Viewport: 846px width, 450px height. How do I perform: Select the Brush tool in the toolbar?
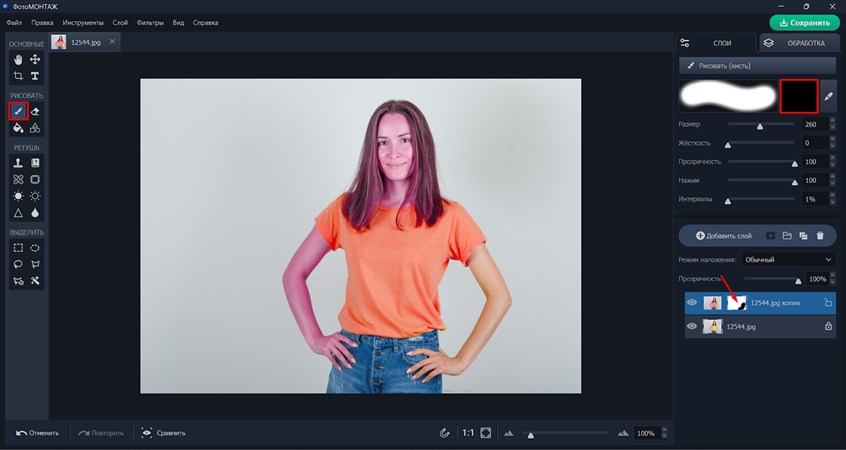tap(18, 111)
